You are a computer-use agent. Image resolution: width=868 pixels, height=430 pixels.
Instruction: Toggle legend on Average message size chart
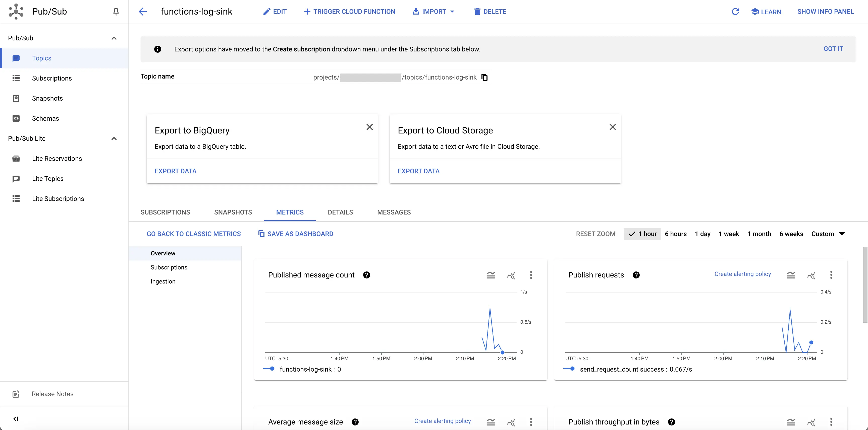491,422
